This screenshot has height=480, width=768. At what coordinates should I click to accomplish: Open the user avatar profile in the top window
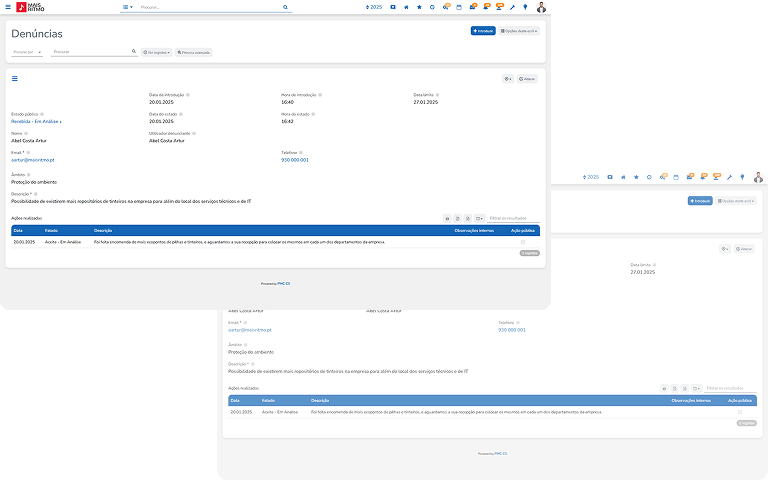tap(542, 7)
